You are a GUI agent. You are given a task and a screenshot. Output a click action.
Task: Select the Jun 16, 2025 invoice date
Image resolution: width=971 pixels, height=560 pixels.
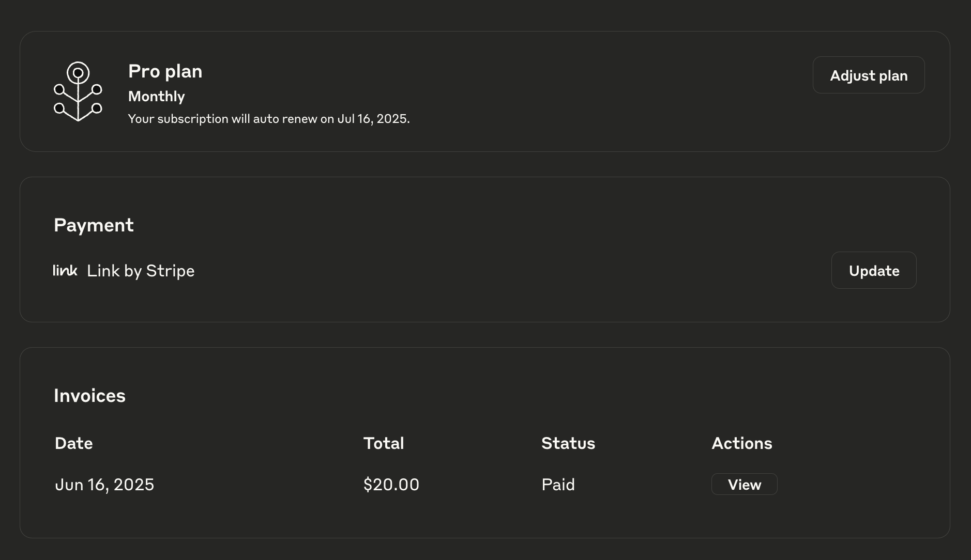tap(104, 485)
